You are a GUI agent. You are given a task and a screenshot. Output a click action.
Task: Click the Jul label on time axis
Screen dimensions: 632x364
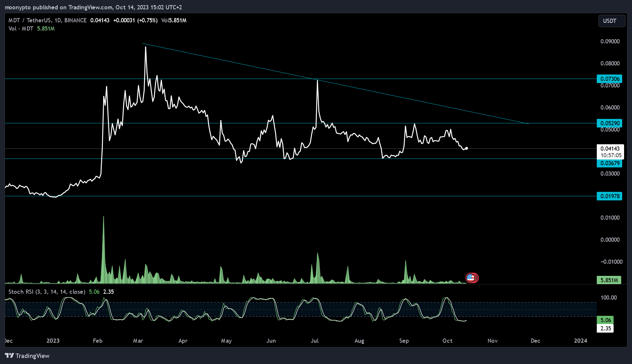[314, 341]
